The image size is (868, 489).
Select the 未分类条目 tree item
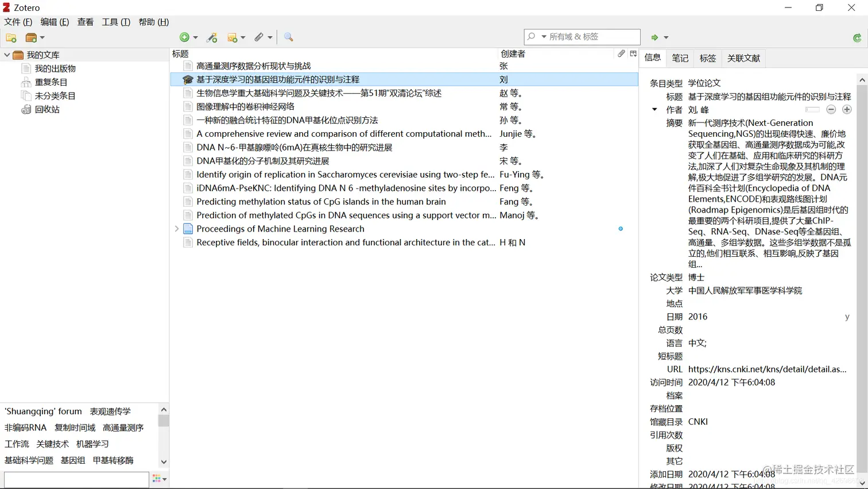tap(55, 96)
